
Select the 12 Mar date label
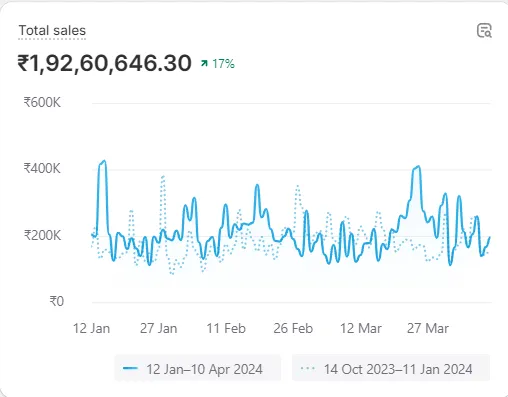361,328
